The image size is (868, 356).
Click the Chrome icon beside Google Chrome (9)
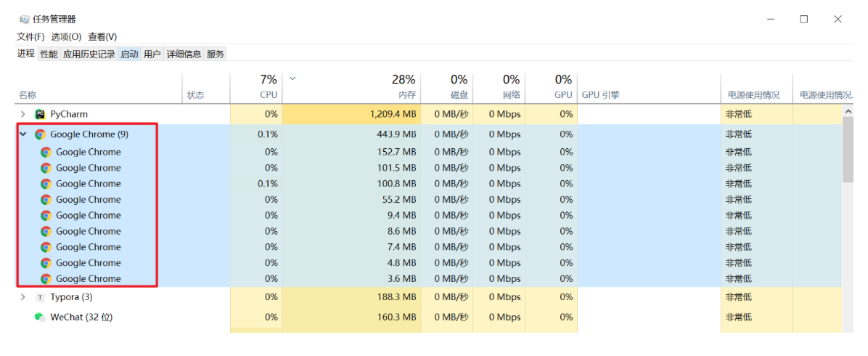pyautogui.click(x=39, y=134)
